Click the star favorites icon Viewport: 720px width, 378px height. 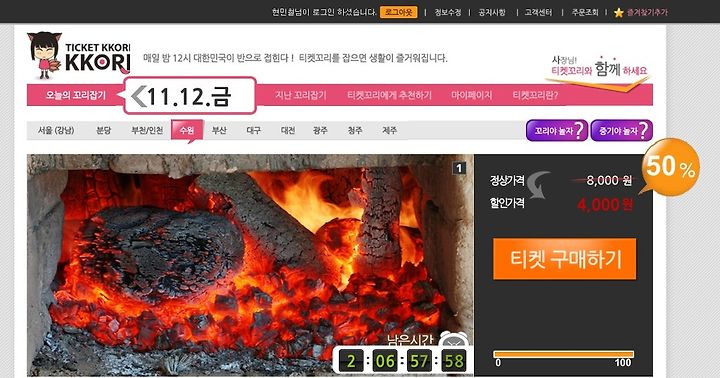pos(619,13)
